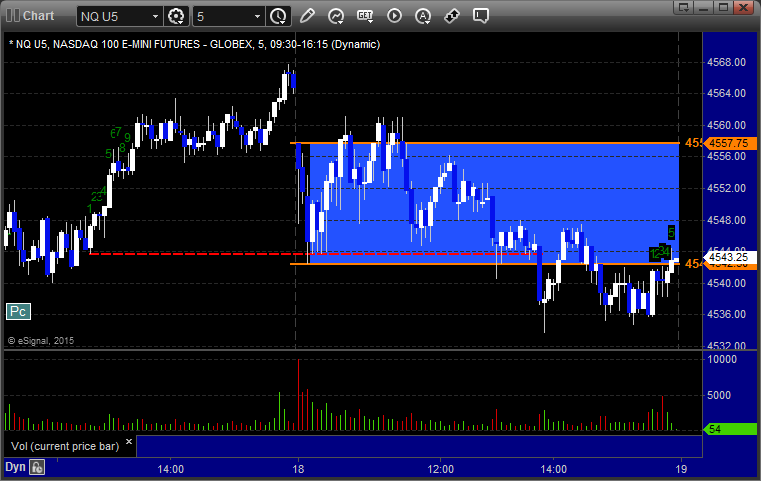Image resolution: width=761 pixels, height=481 pixels.
Task: Expand the NQ U5 symbol dropdown
Action: pyautogui.click(x=155, y=17)
